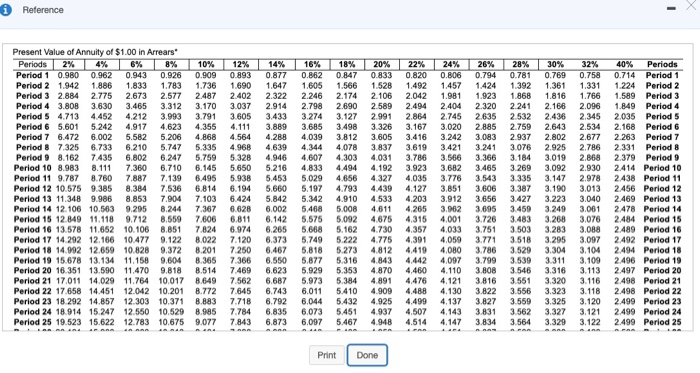Viewport: 700px width, 373px height.
Task: Click value 3.791 in Period 5 row
Action: [x=206, y=116]
